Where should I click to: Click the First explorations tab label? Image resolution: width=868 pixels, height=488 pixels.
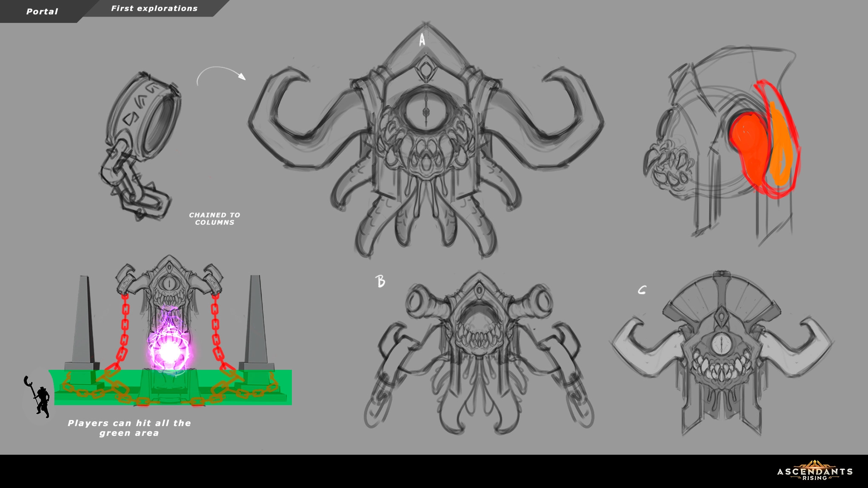154,9
